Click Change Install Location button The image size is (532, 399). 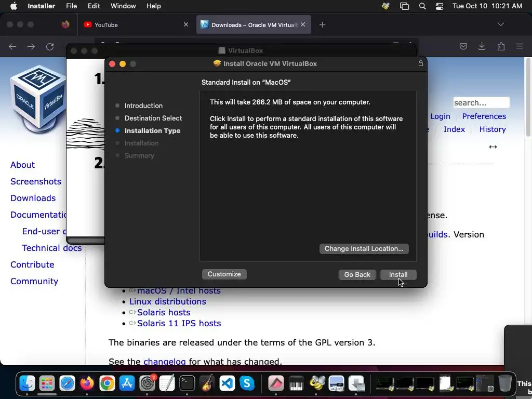(364, 249)
